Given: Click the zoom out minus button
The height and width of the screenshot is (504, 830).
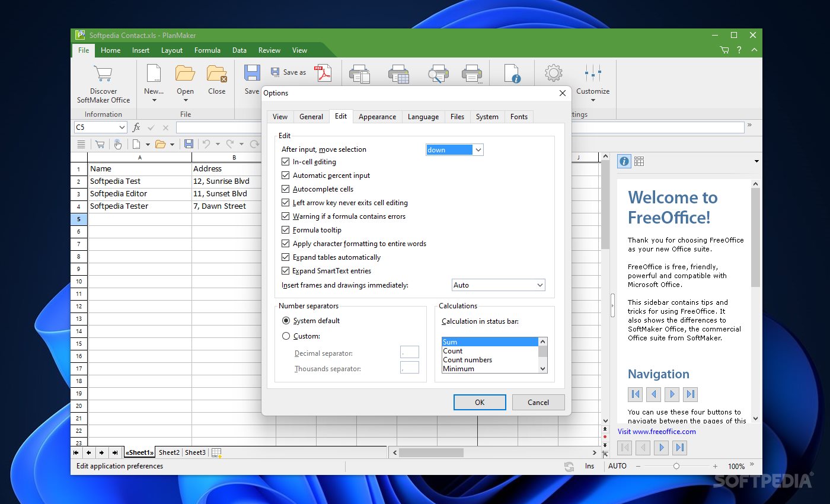Looking at the screenshot, I should [x=638, y=467].
